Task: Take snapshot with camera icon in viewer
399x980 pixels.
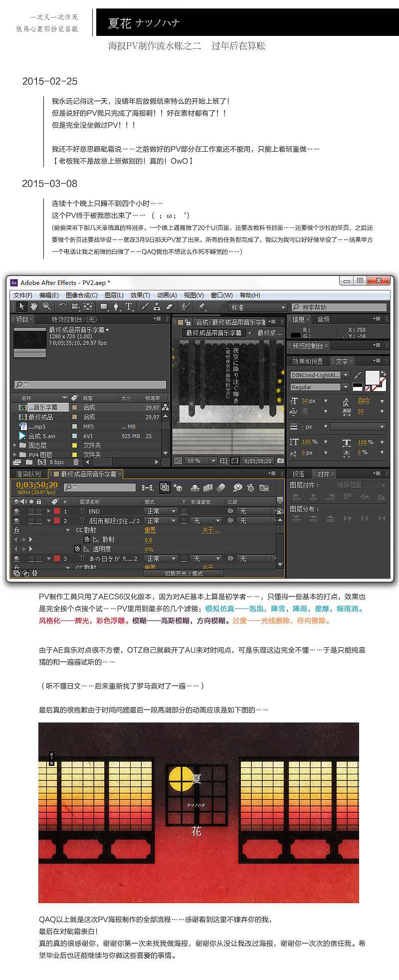Action: tap(280, 461)
